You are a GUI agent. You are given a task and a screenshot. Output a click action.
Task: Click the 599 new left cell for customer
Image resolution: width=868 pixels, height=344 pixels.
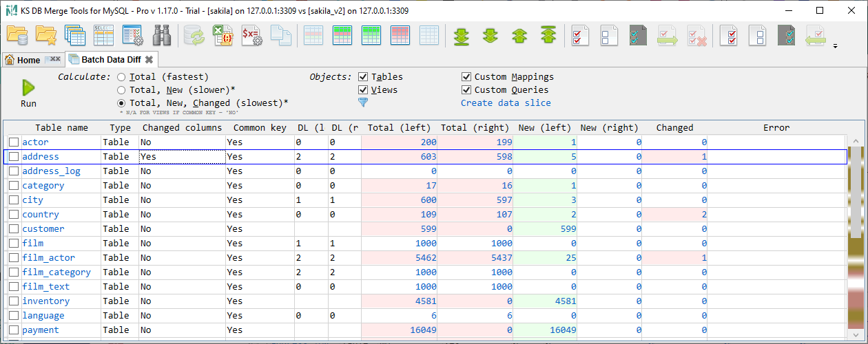coord(544,228)
